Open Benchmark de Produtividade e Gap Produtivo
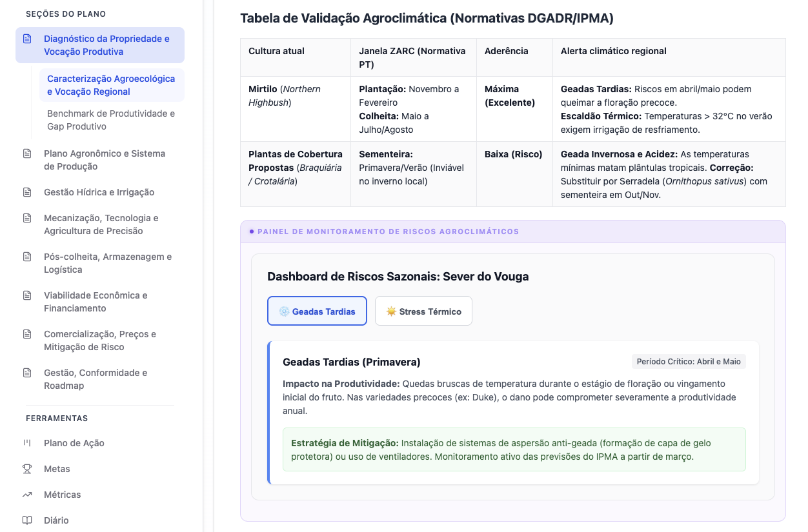 click(x=112, y=120)
